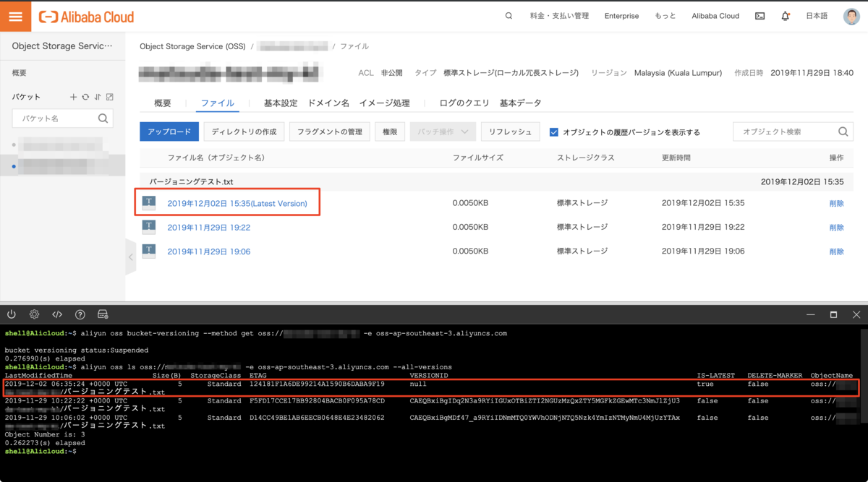Maximize the Cloud Shell panel
This screenshot has height=482, width=868.
[x=833, y=314]
